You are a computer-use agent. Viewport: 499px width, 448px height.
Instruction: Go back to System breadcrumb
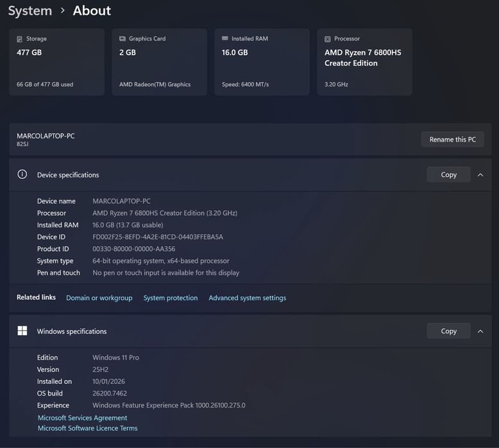[x=30, y=11]
